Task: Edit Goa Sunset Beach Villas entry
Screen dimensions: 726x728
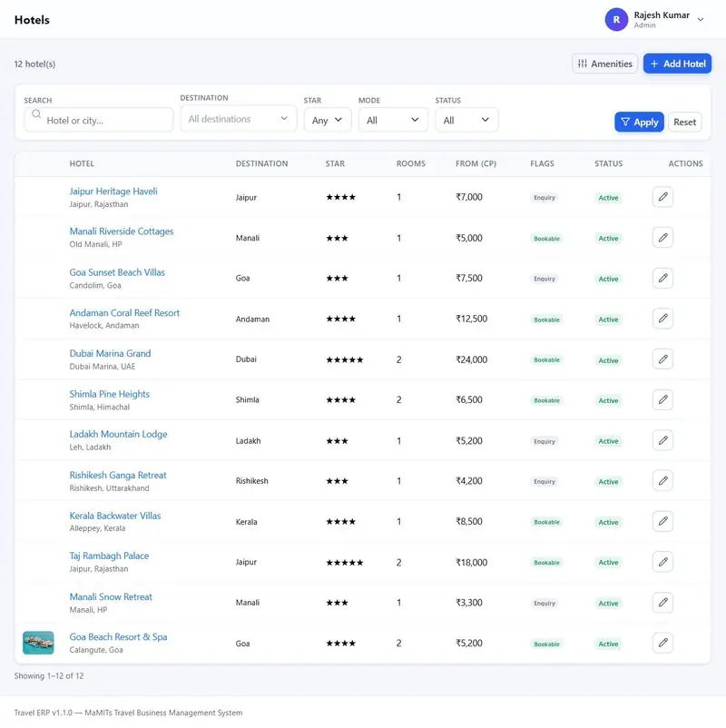Action: [x=662, y=278]
